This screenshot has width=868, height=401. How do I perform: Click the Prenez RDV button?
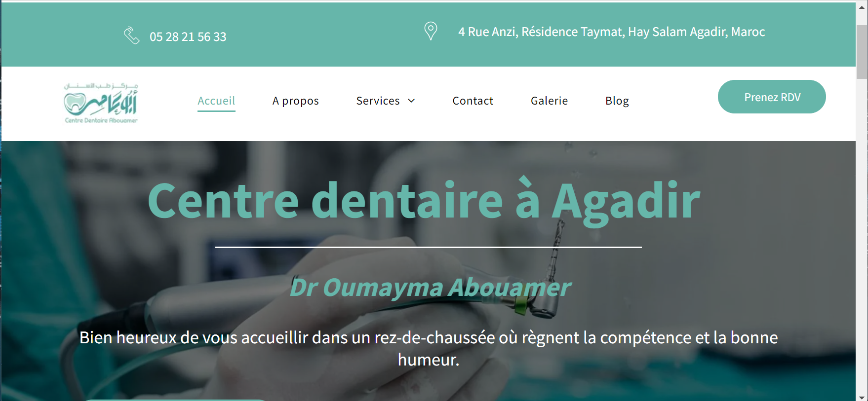[772, 97]
